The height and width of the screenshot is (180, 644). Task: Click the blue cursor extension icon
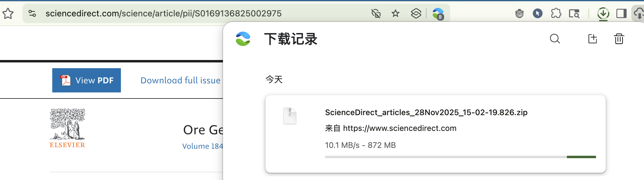[538, 13]
